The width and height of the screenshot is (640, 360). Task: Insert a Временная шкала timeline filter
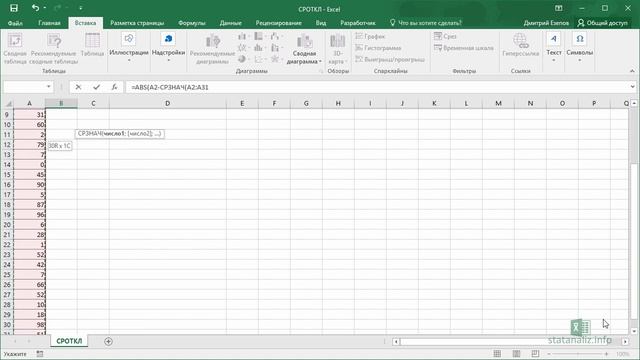pos(464,48)
